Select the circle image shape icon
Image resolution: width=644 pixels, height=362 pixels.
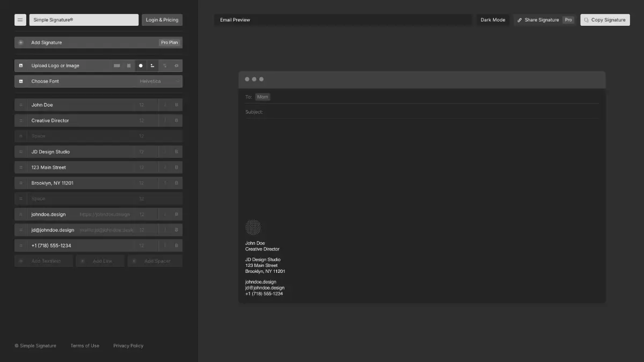click(141, 66)
